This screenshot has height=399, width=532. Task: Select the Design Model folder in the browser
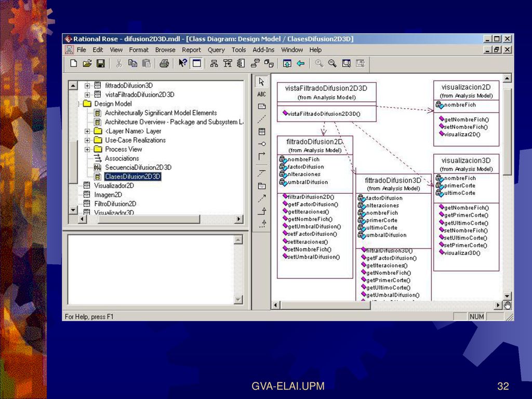coord(113,104)
